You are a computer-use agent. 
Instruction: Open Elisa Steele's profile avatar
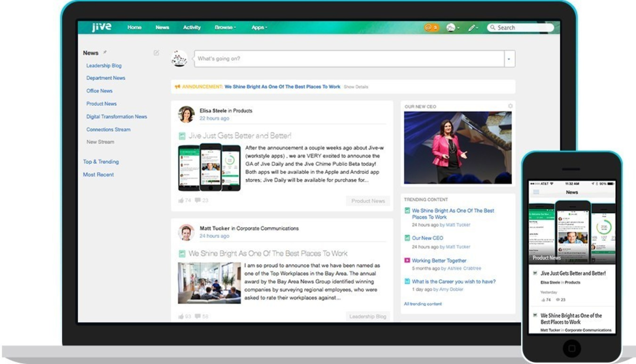pos(186,114)
